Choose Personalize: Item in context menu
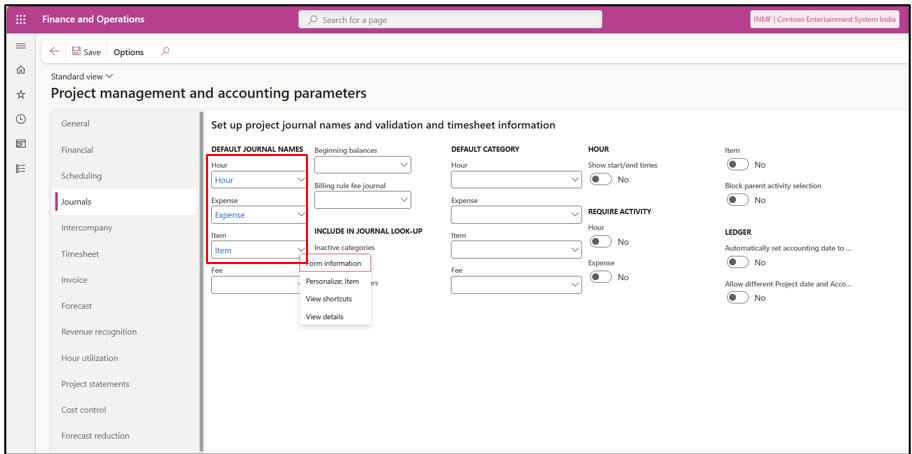Screen dimensions: 912x454 tap(335, 281)
